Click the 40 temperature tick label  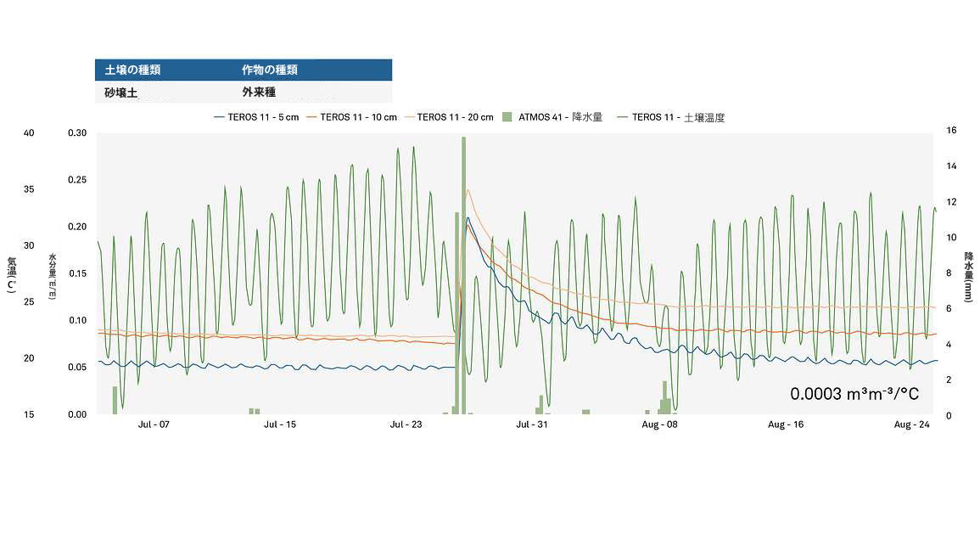click(29, 132)
